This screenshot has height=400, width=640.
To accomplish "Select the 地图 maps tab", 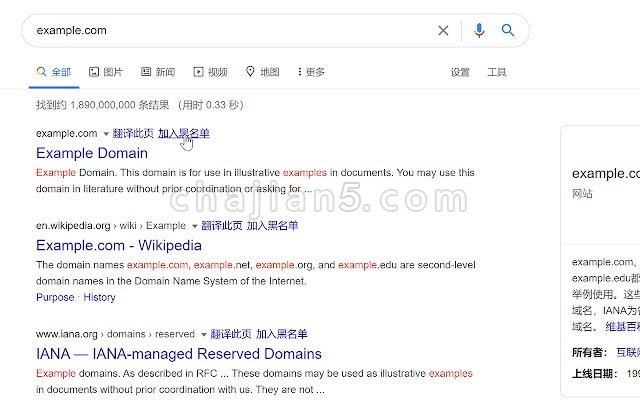I will click(262, 72).
